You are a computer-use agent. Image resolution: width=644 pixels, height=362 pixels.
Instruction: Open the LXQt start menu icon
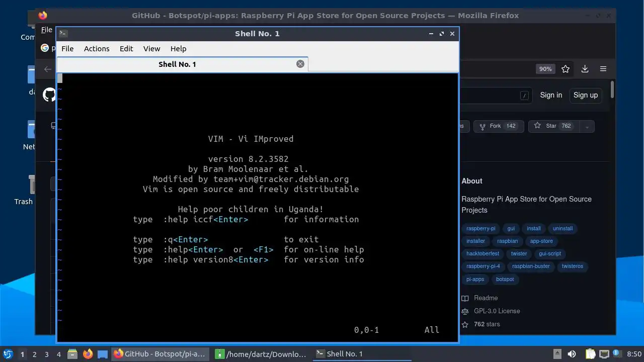(8, 354)
